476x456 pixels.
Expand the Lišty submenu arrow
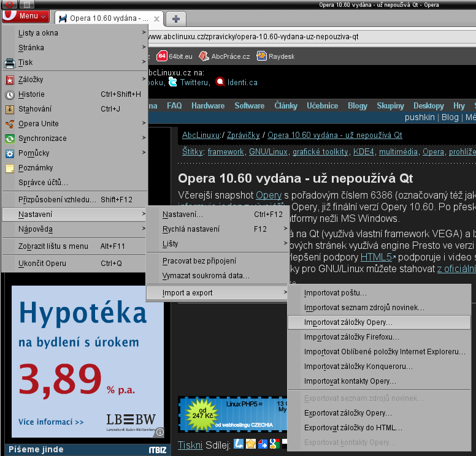tap(285, 243)
